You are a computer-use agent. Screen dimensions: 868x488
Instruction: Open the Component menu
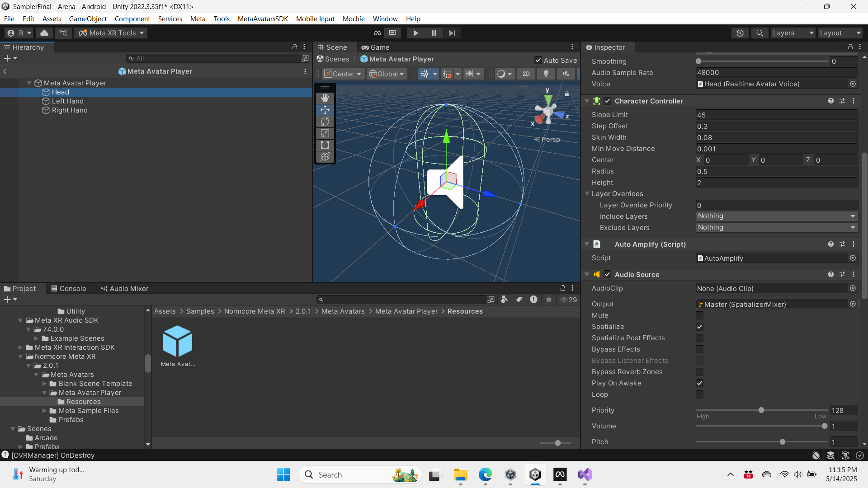(x=132, y=19)
